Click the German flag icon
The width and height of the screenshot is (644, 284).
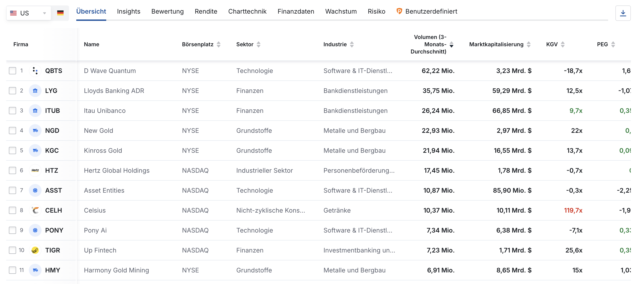point(60,13)
